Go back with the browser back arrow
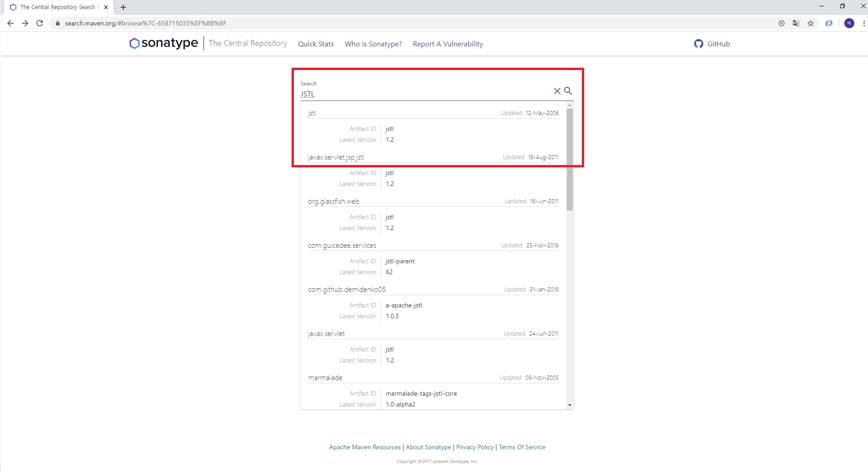Viewport: 868px width, 472px height. tap(10, 23)
